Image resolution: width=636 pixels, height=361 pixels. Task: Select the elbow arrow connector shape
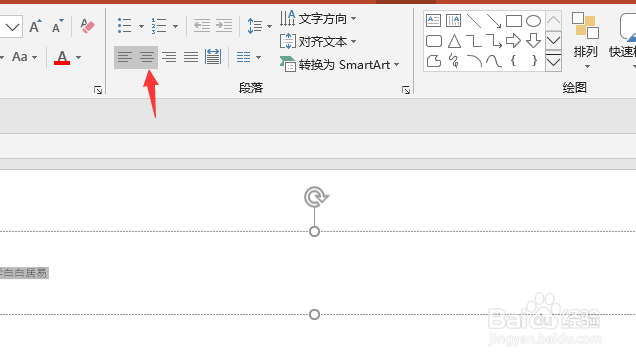tap(494, 41)
